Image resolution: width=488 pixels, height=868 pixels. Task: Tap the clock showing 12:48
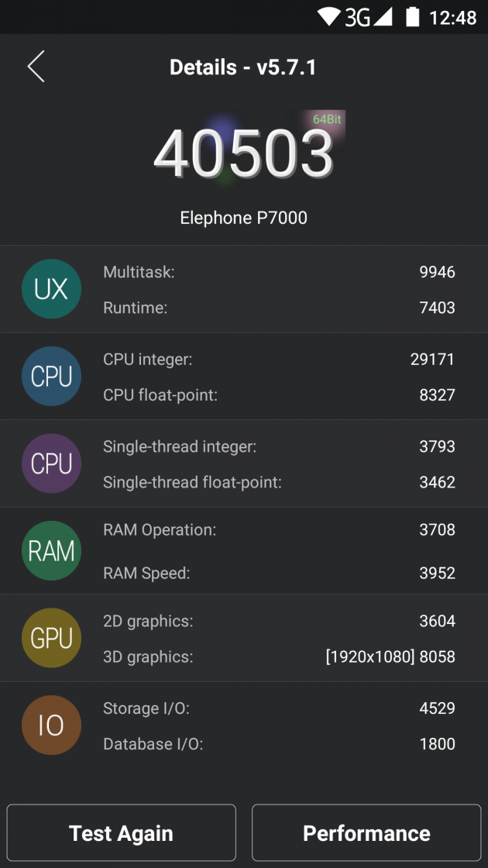tap(452, 16)
